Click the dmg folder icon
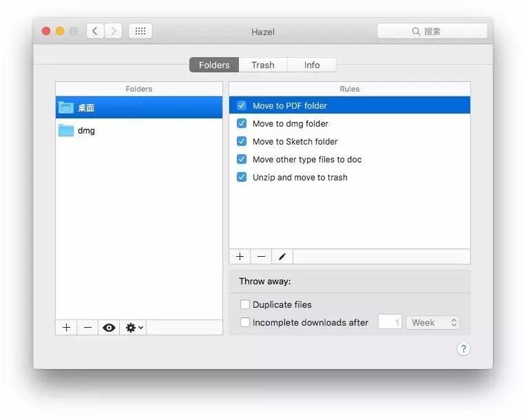 click(x=66, y=130)
